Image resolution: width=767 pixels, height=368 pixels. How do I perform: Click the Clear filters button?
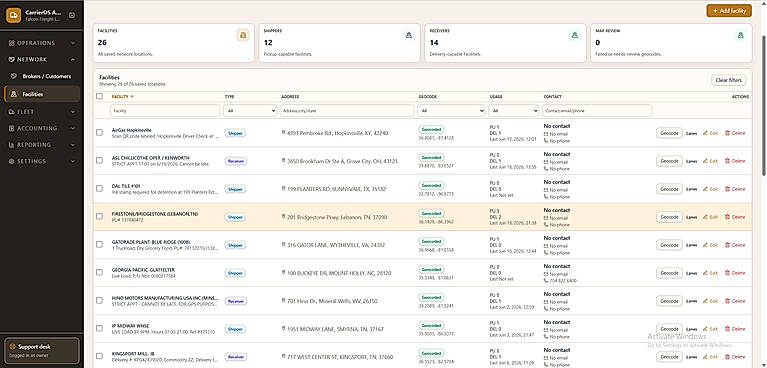coord(728,80)
